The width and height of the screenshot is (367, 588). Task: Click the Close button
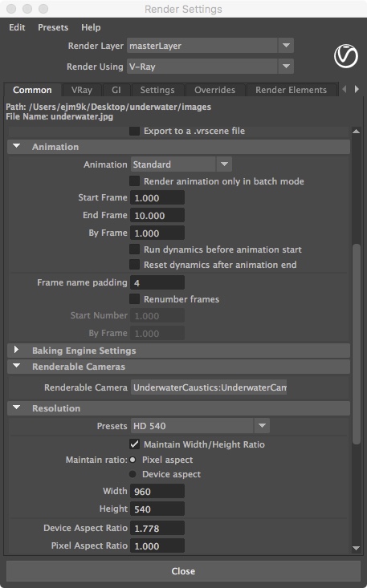183,571
